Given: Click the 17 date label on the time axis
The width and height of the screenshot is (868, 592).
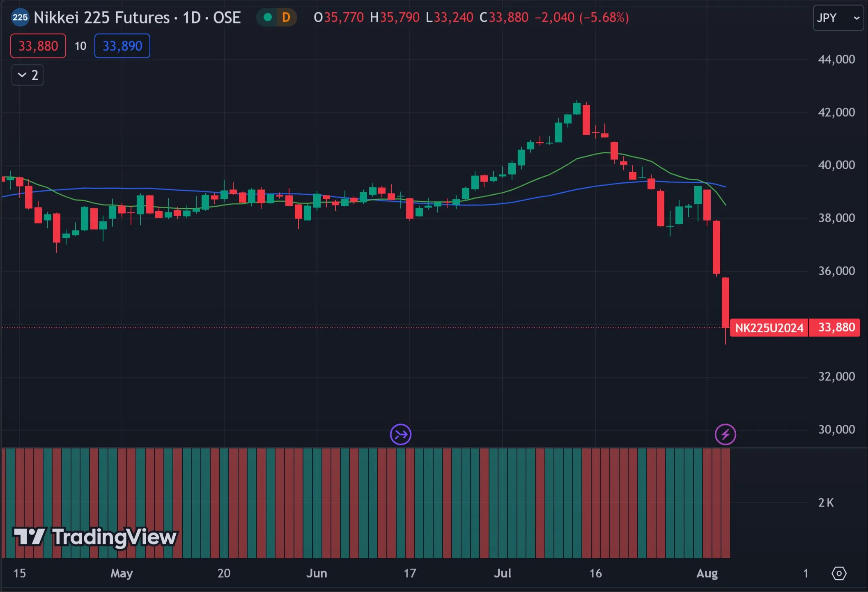Looking at the screenshot, I should (410, 573).
